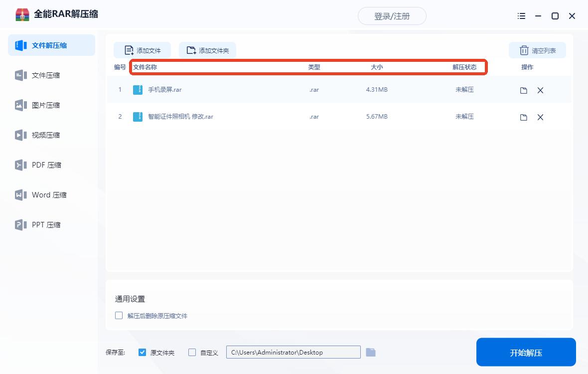The image size is (588, 374).
Task: Click the 添加文件夹 button
Action: point(207,50)
